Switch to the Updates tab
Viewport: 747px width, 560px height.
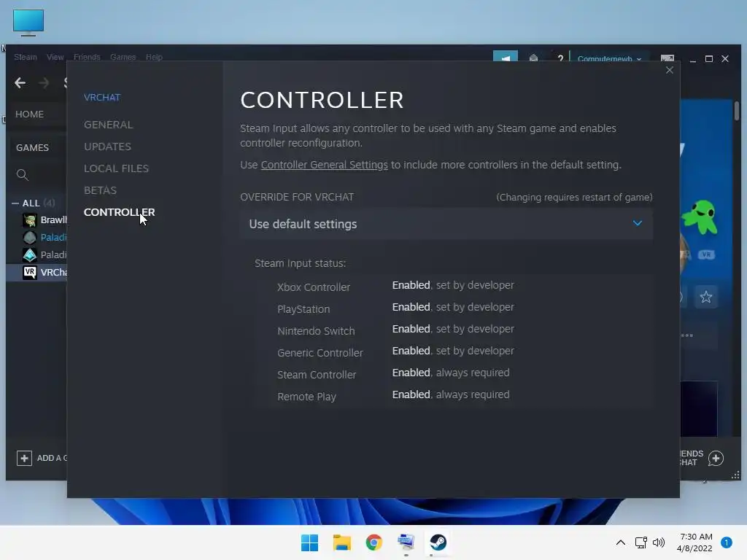coord(107,147)
